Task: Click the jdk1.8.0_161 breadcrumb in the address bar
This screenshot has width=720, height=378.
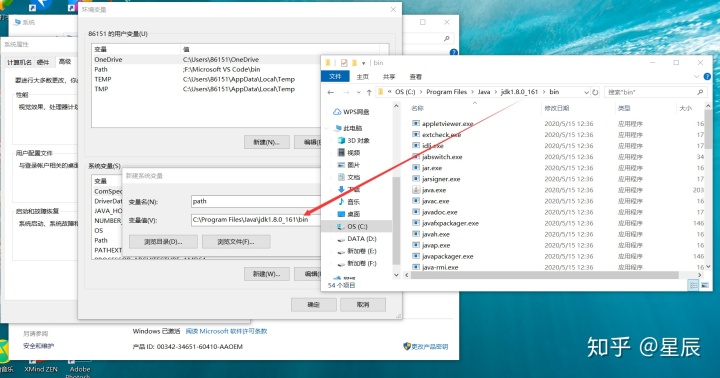Action: coord(519,92)
